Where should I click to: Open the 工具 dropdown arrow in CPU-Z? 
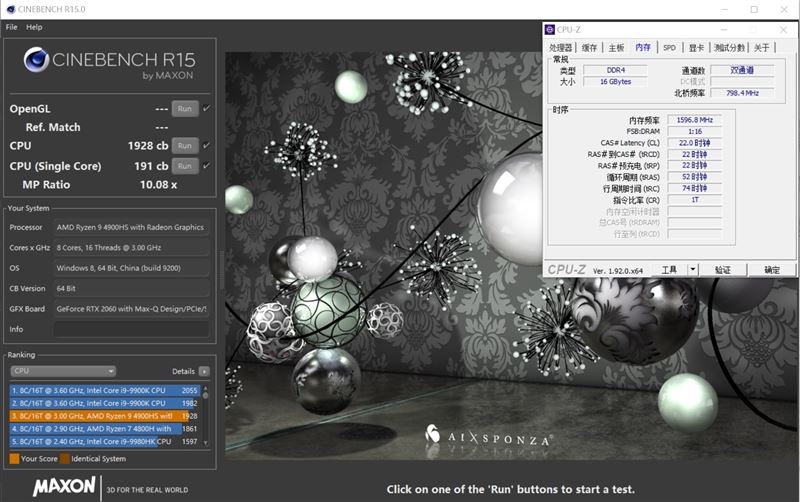[x=692, y=270]
